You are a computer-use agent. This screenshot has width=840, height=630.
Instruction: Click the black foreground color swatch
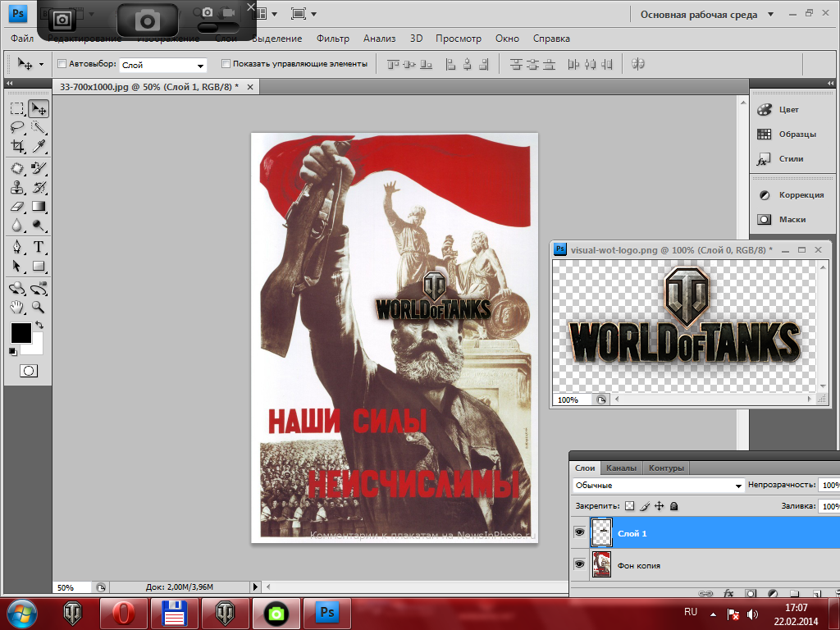coord(21,332)
